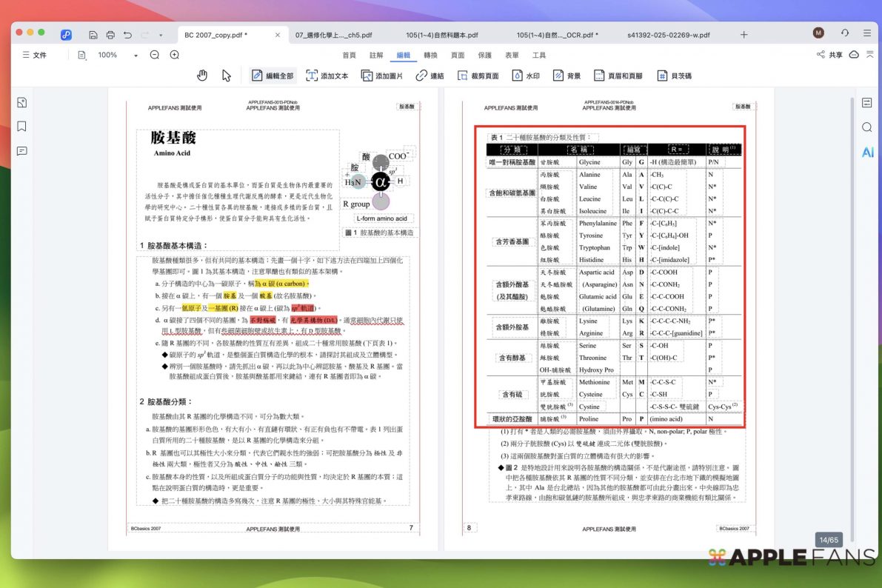Open the thumbnails panel in left sidebar
The image size is (882, 588).
coord(22,102)
